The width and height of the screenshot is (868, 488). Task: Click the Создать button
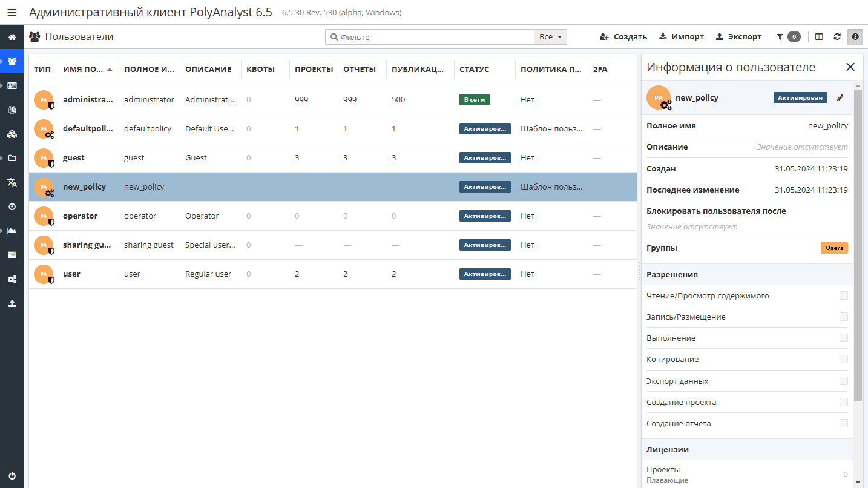tap(623, 37)
